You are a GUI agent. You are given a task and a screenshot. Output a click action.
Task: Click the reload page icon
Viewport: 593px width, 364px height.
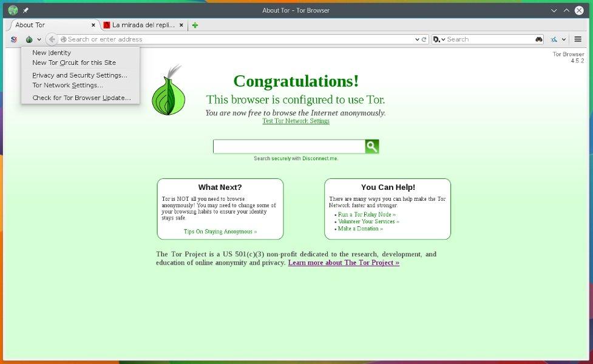click(424, 39)
